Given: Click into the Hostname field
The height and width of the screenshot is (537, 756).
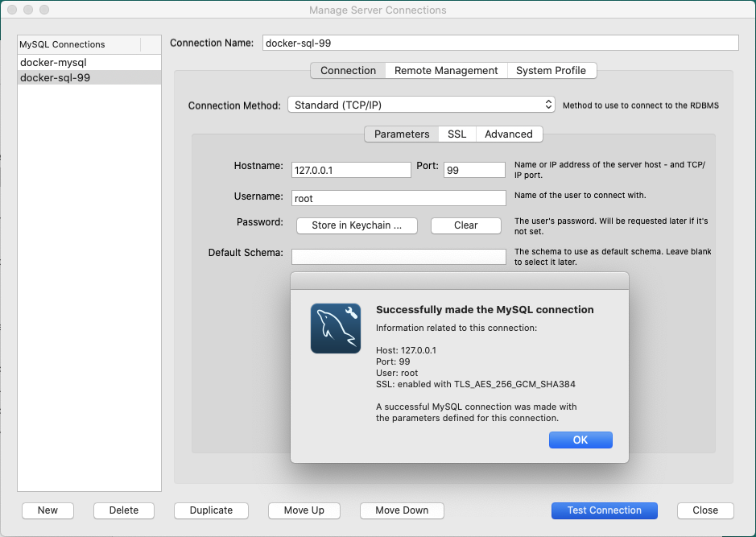Looking at the screenshot, I should pos(351,170).
